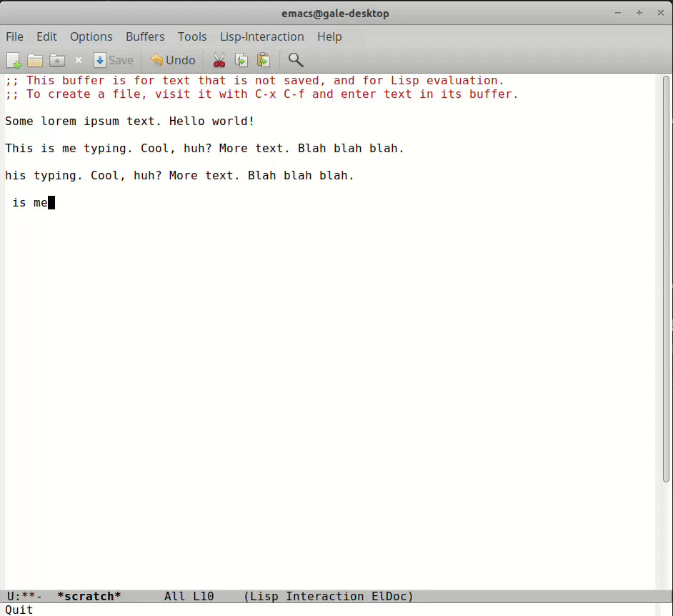Open a file using the folder toolbar icon
The height and width of the screenshot is (616, 673).
[34, 60]
